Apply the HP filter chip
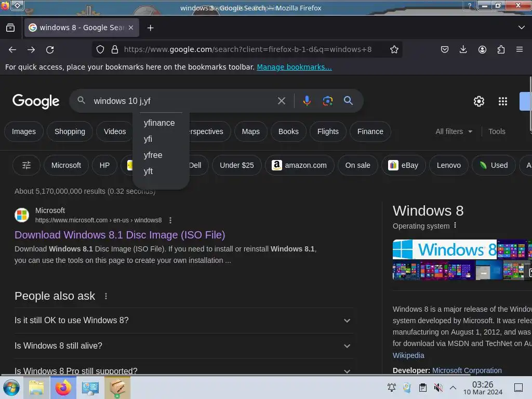Image resolution: width=532 pixels, height=399 pixels. pos(104,165)
